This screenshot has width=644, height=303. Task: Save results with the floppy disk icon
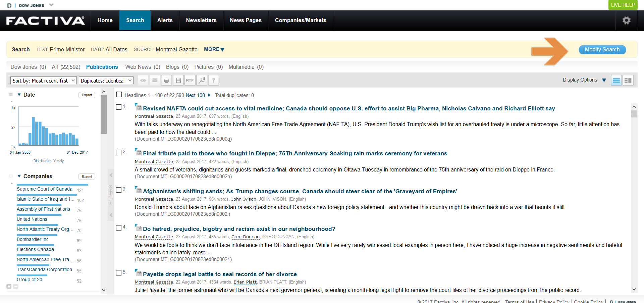pos(178,81)
